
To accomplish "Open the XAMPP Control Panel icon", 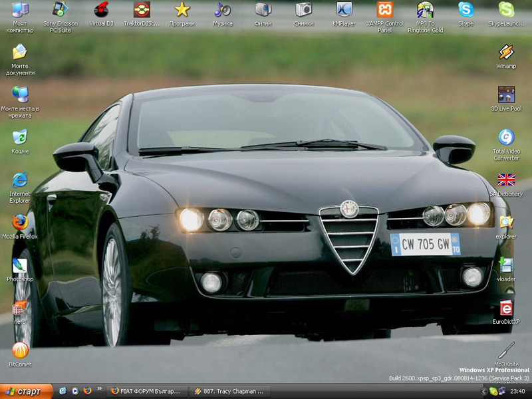I will (384, 10).
